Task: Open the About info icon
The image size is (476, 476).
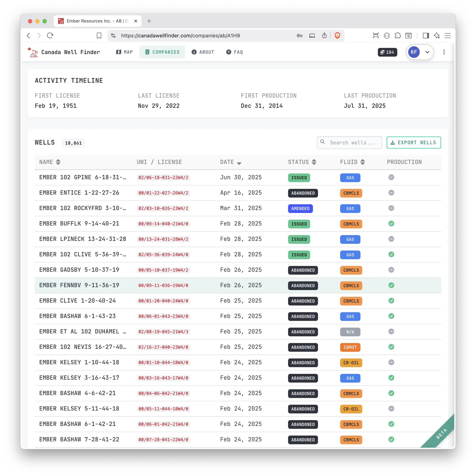Action: click(194, 52)
